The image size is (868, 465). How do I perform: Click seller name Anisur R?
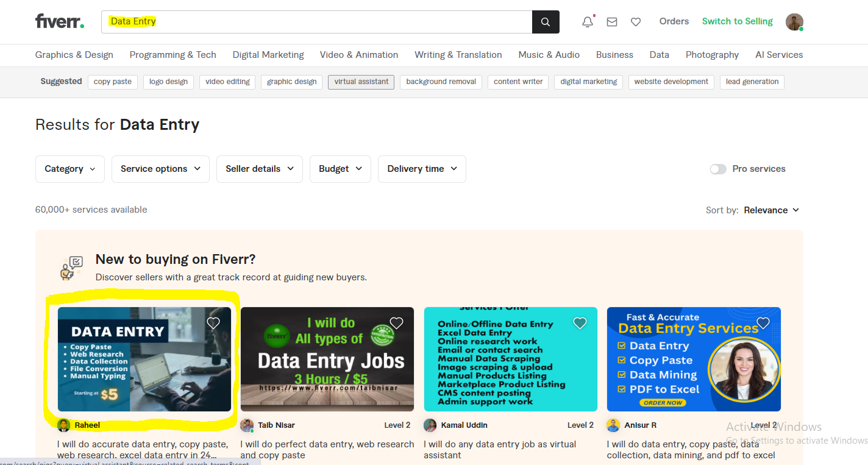click(641, 425)
